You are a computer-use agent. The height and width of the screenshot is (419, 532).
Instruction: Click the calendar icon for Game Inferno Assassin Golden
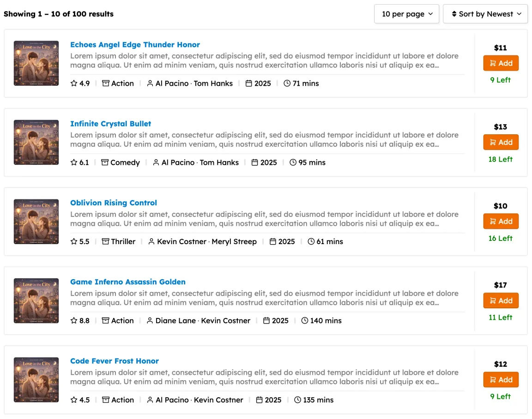point(266,321)
